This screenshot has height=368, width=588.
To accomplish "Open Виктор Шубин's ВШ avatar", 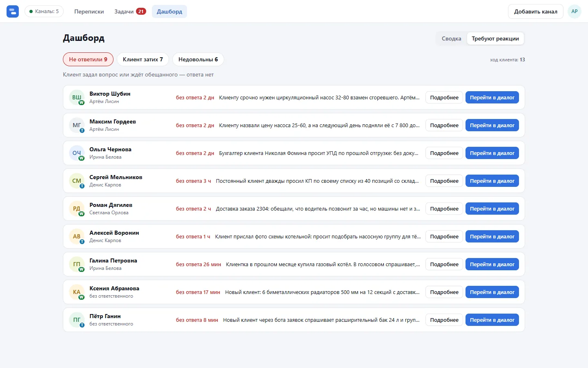I will 77,97.
